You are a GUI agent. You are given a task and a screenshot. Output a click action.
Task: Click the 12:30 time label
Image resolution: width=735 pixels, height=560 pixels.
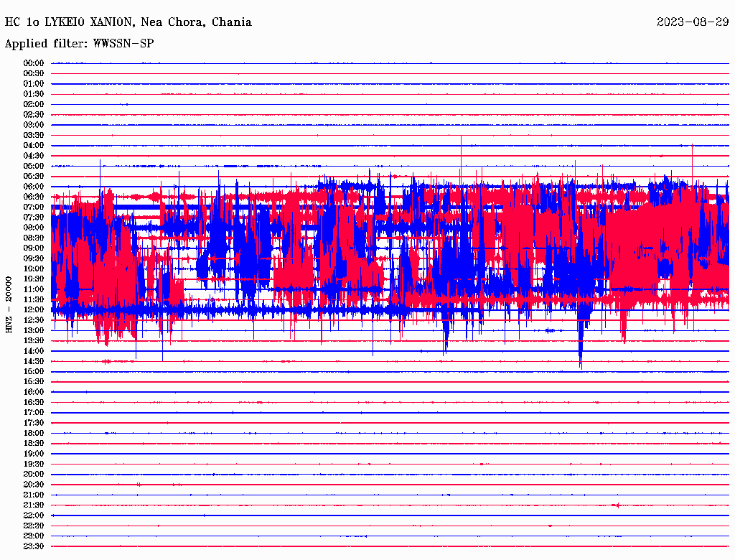tap(34, 320)
